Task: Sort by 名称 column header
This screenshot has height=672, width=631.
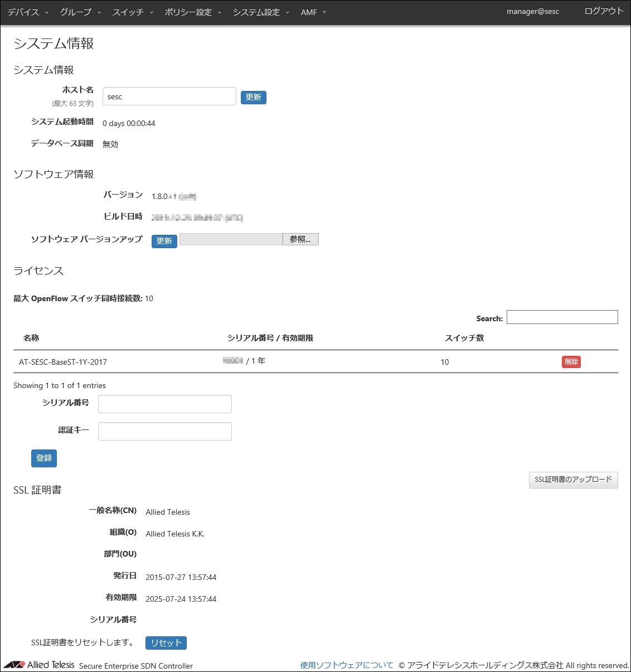Action: coord(31,338)
